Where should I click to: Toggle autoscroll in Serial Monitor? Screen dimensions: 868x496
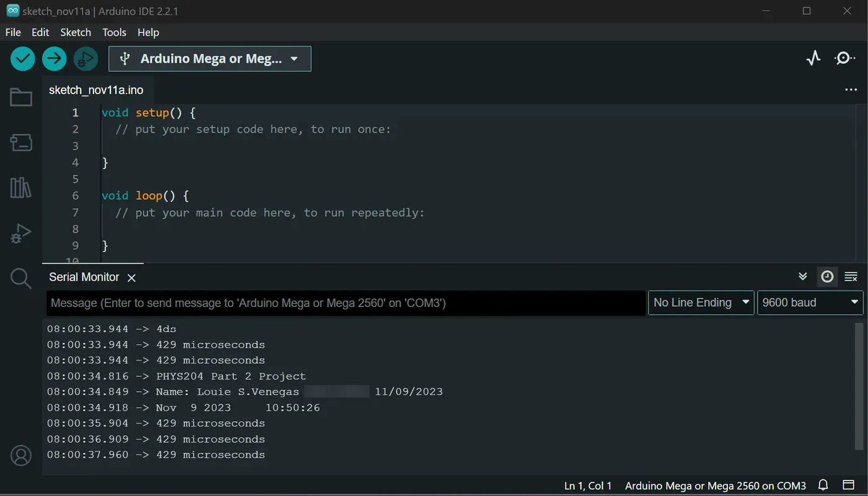point(803,277)
